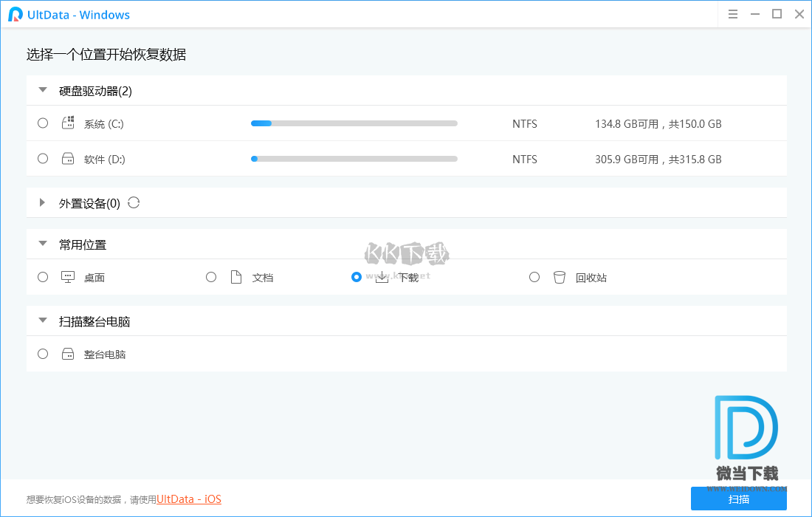812x517 pixels.
Task: Click the 下载 download arrow icon
Action: tap(382, 277)
